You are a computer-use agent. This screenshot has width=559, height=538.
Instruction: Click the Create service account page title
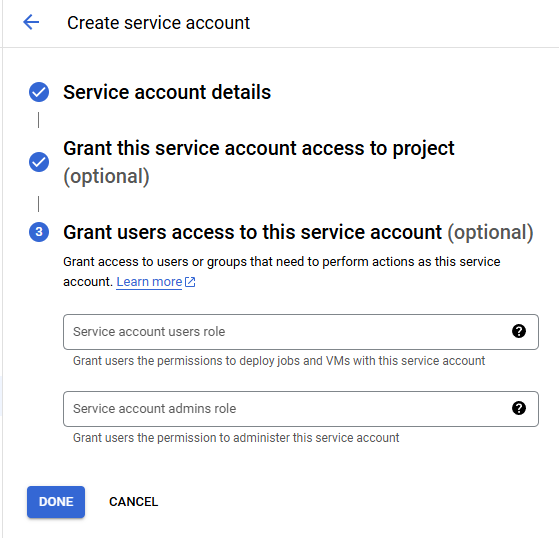(x=158, y=23)
